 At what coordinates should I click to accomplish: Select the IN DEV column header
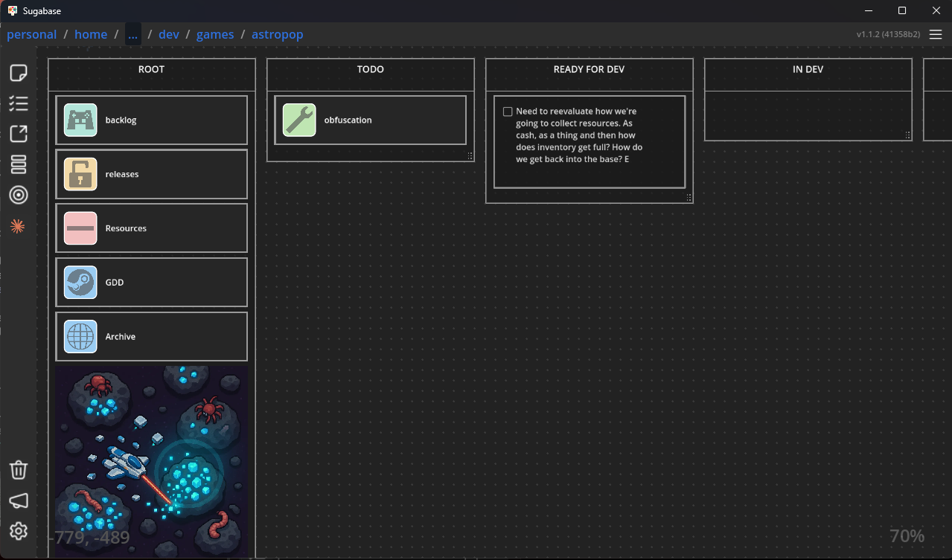pyautogui.click(x=808, y=69)
